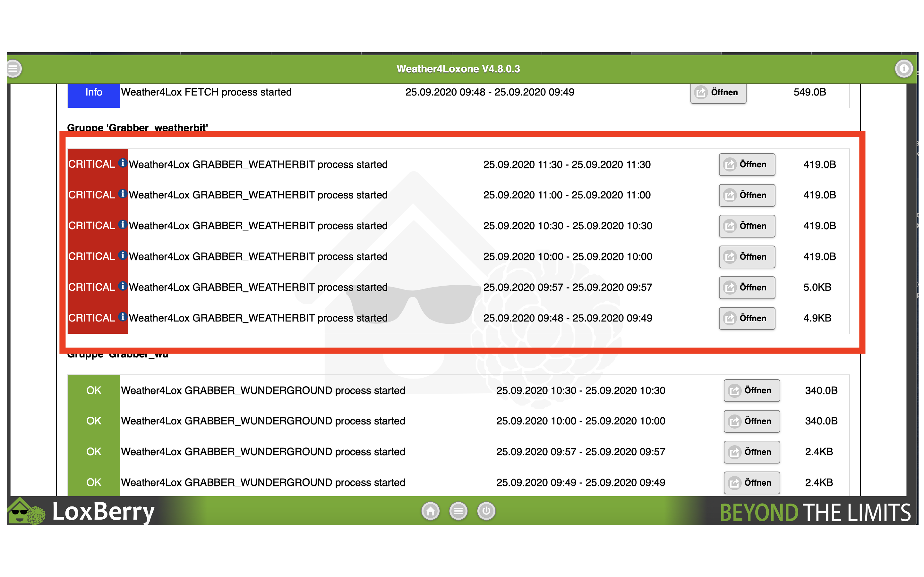Click the info badge on the 10:30 CRITICAL entry
Screen dimensions: 924x577
[123, 224]
